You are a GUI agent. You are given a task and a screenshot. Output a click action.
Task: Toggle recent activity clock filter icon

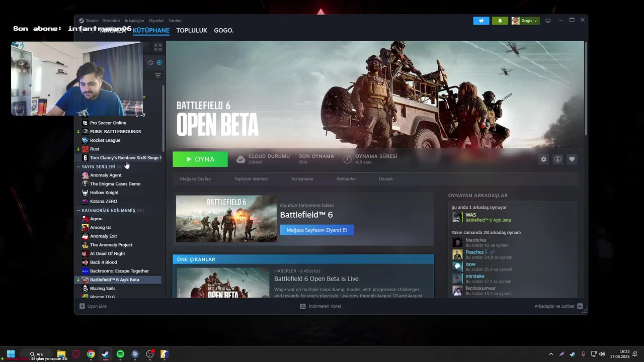pos(150,63)
